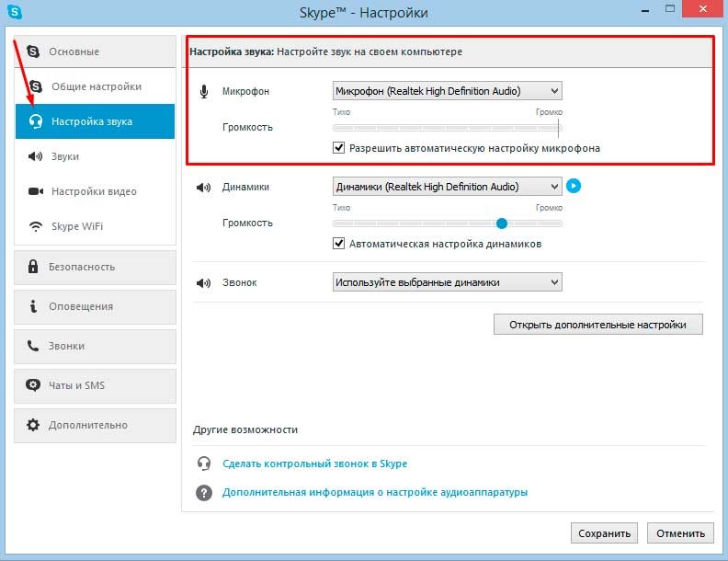Click the speaker icon next to Динамики
Image resolution: width=728 pixels, height=561 pixels.
203,188
